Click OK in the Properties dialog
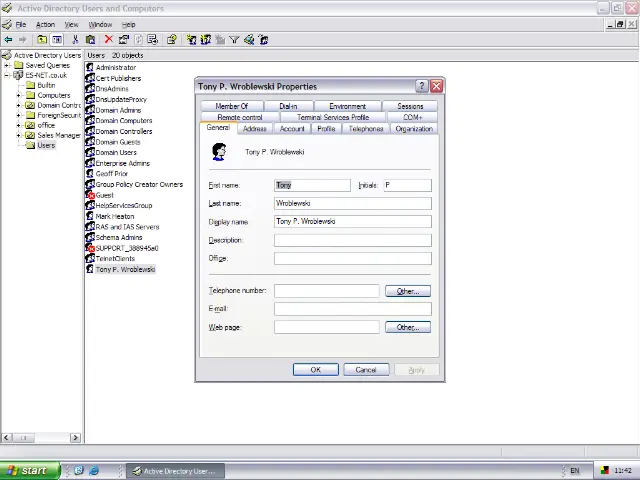The width and height of the screenshot is (640, 480). click(x=316, y=369)
